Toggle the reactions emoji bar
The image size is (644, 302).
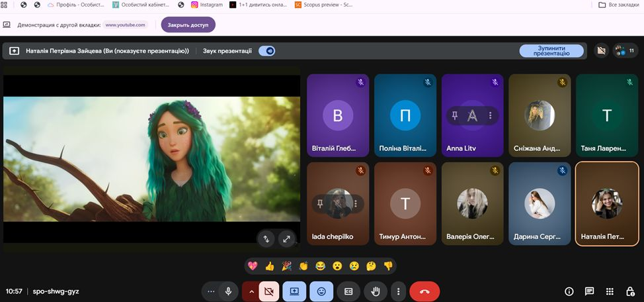click(321, 291)
